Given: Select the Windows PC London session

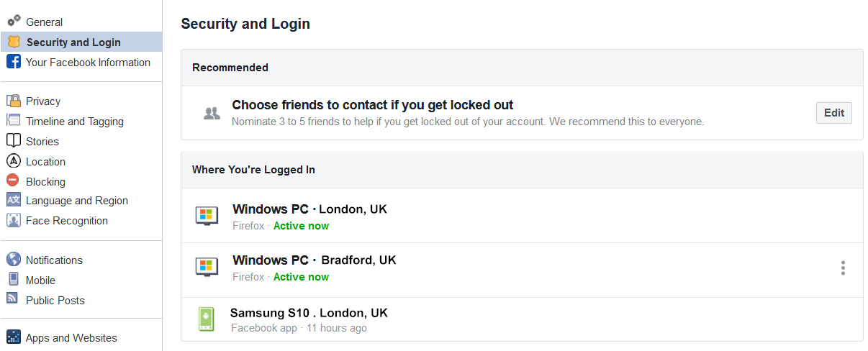Looking at the screenshot, I should [x=309, y=209].
